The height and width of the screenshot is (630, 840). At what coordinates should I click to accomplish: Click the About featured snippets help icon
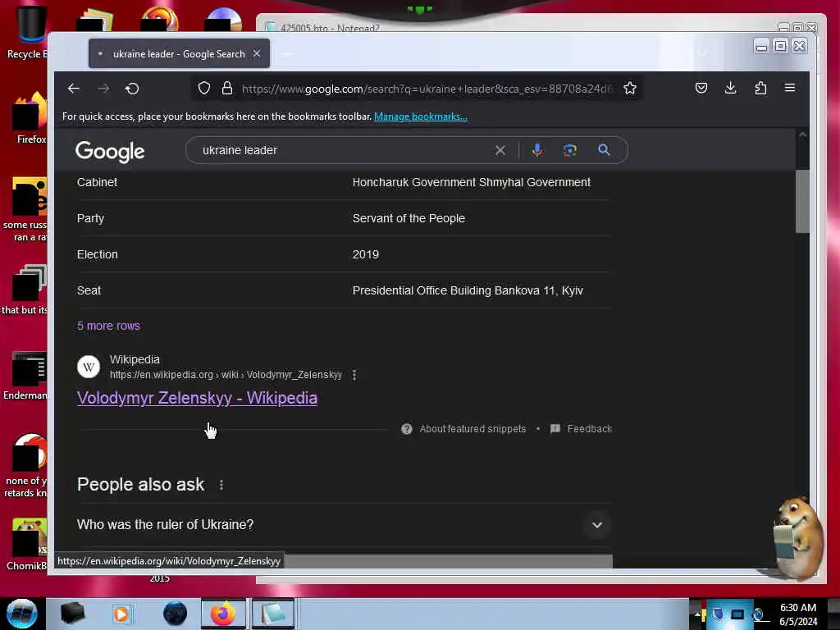[407, 429]
